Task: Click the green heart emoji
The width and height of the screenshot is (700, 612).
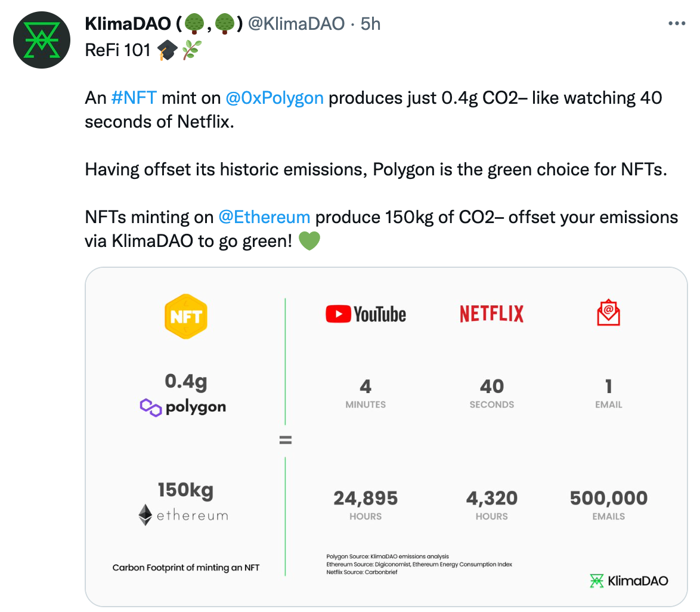Action: (x=309, y=241)
